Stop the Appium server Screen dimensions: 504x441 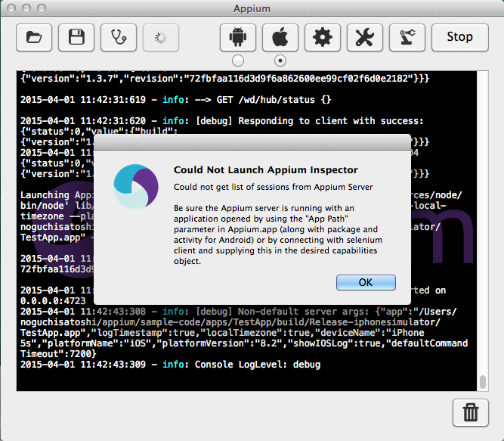point(460,37)
